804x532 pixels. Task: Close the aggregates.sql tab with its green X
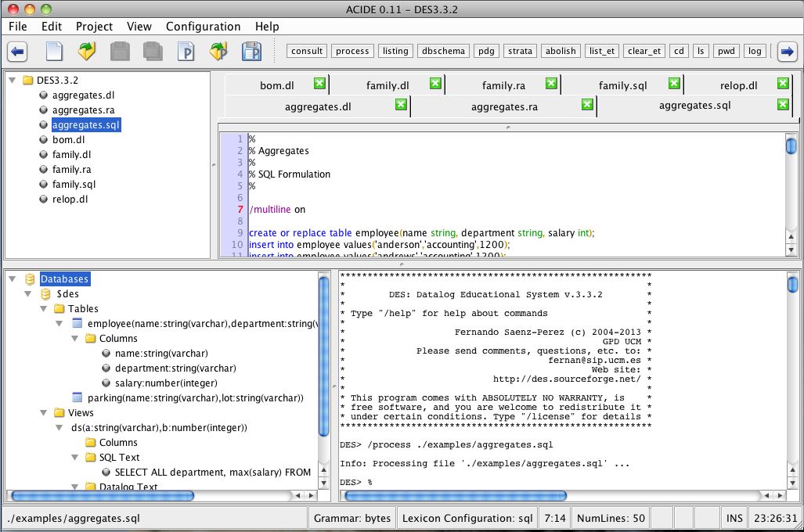[783, 105]
